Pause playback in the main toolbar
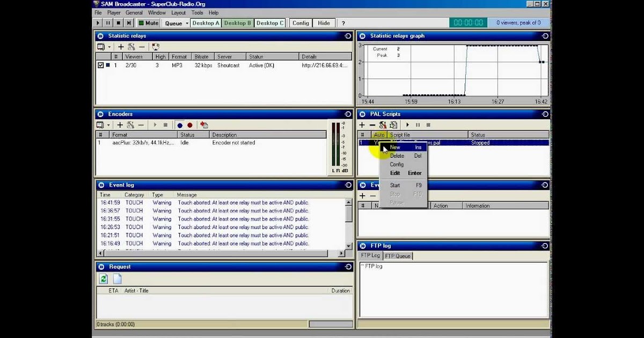 click(x=108, y=23)
